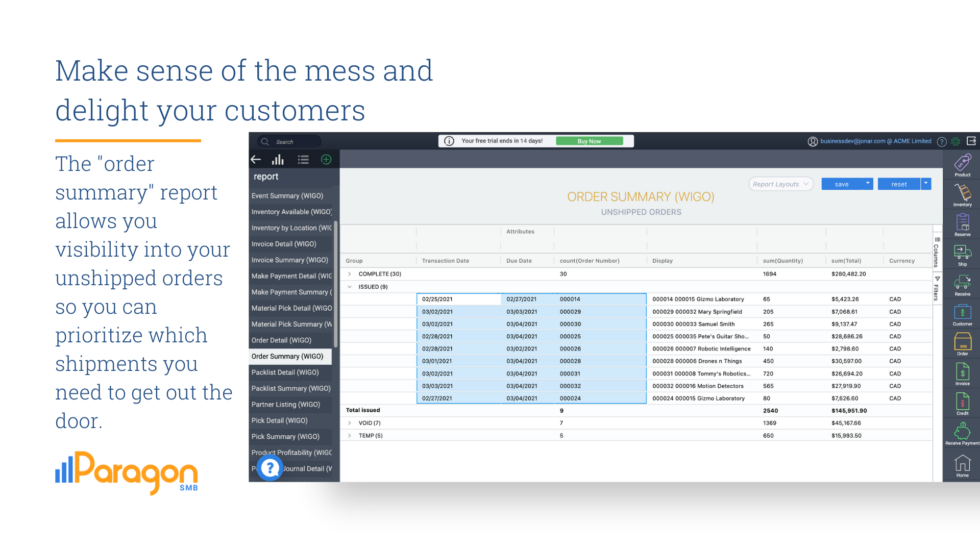Click the reset button
The image size is (980, 551).
pos(899,184)
